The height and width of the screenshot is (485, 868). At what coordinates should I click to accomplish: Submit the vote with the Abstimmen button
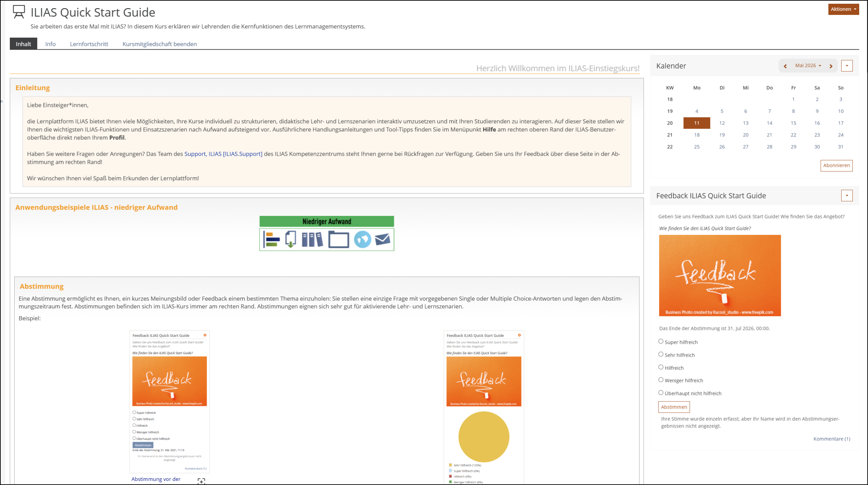pos(674,407)
